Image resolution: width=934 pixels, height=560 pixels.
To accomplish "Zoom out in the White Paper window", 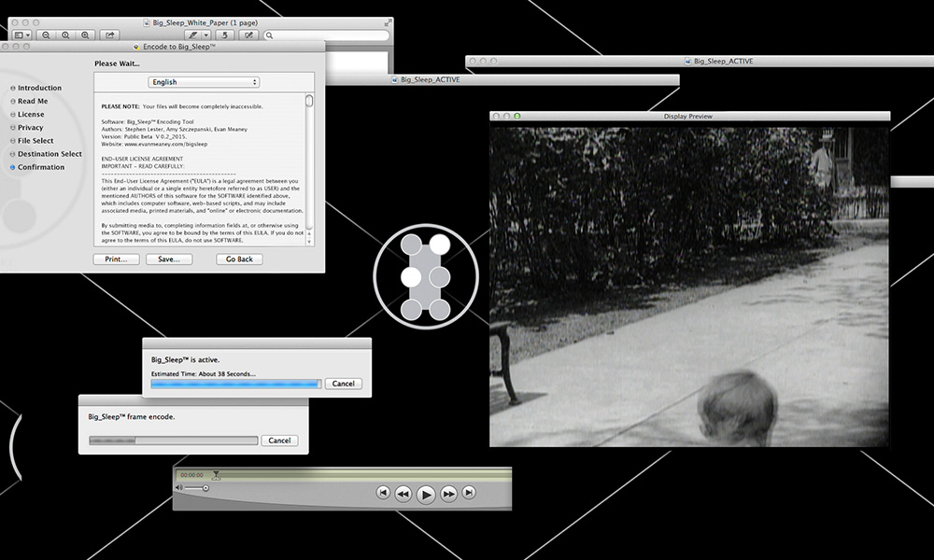I will pyautogui.click(x=46, y=35).
